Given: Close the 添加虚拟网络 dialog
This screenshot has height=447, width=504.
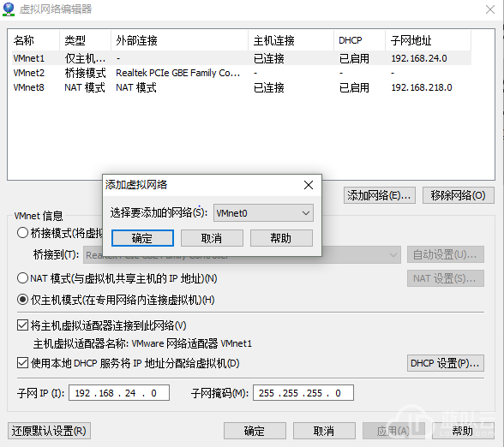Looking at the screenshot, I should click(309, 185).
